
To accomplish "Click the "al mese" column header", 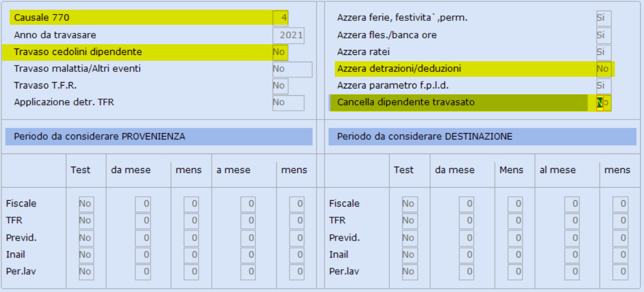I will (558, 170).
